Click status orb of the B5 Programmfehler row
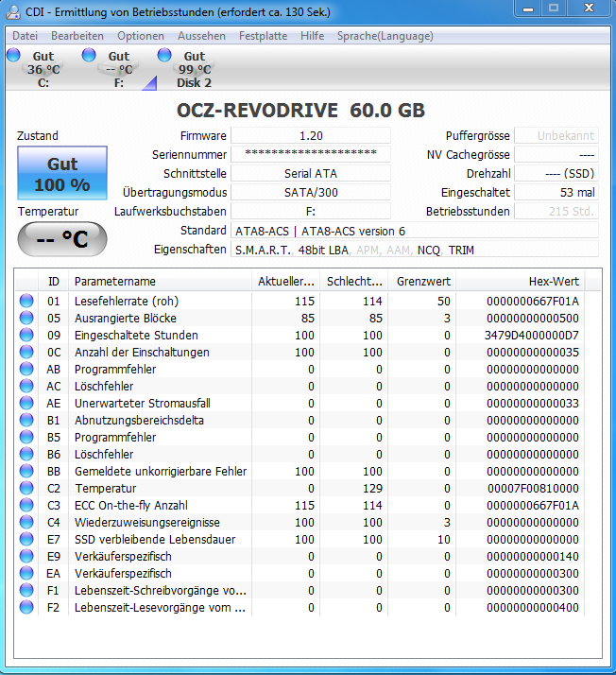616x675 pixels. pos(26,437)
